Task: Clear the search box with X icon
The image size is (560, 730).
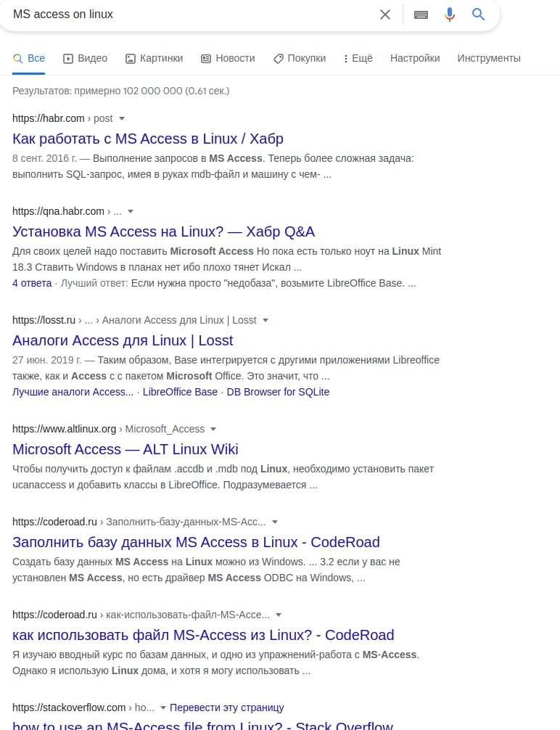Action: coord(385,15)
